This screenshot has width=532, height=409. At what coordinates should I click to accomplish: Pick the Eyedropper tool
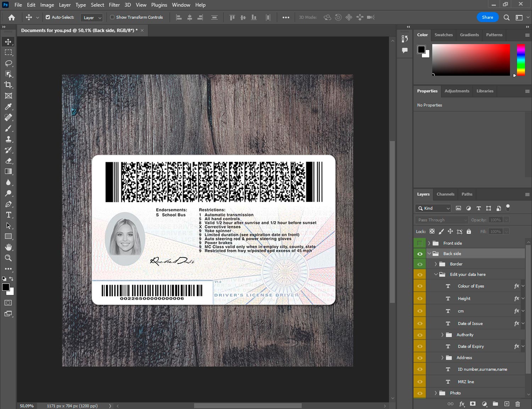9,107
